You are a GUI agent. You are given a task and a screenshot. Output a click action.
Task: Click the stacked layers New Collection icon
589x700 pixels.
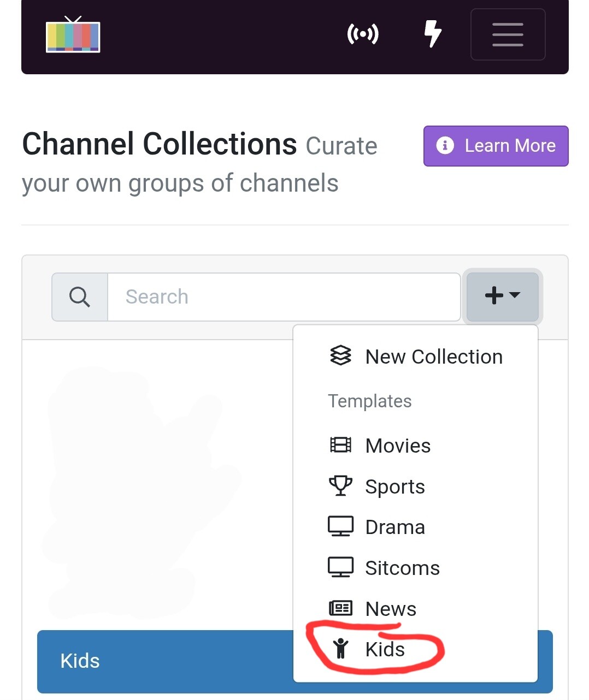pos(340,355)
